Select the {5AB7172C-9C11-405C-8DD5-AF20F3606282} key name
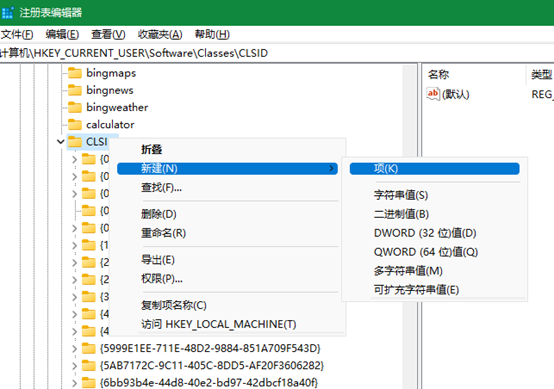Screen dimensions: 554x389 click(212, 365)
